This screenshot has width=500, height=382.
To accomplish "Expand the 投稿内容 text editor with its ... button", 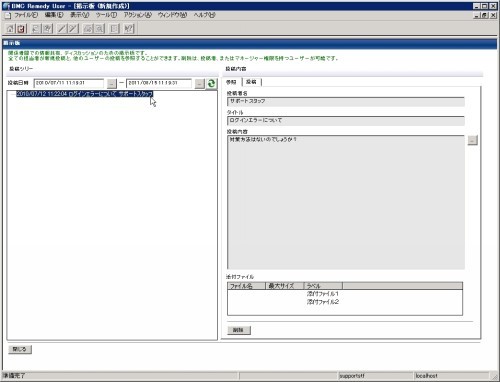I will click(x=472, y=140).
